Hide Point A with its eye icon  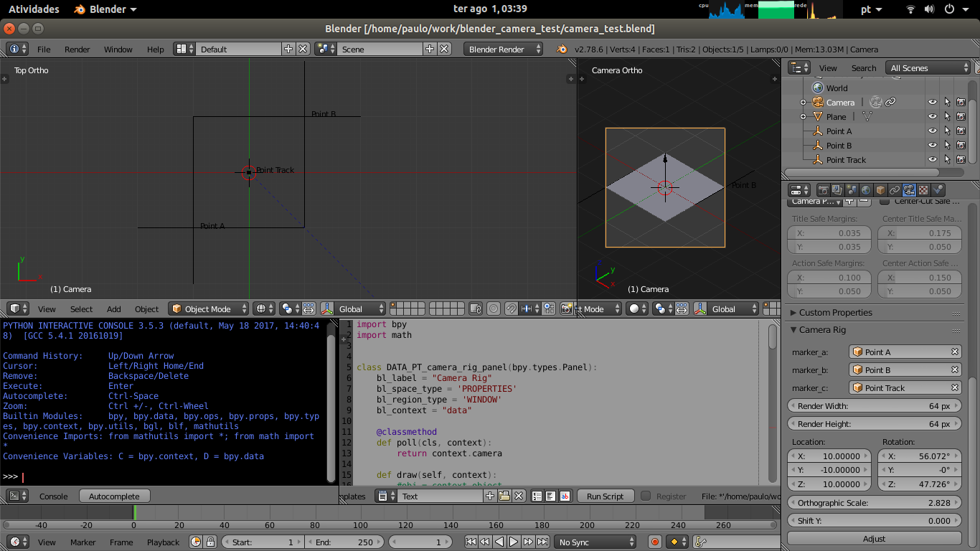tap(933, 131)
